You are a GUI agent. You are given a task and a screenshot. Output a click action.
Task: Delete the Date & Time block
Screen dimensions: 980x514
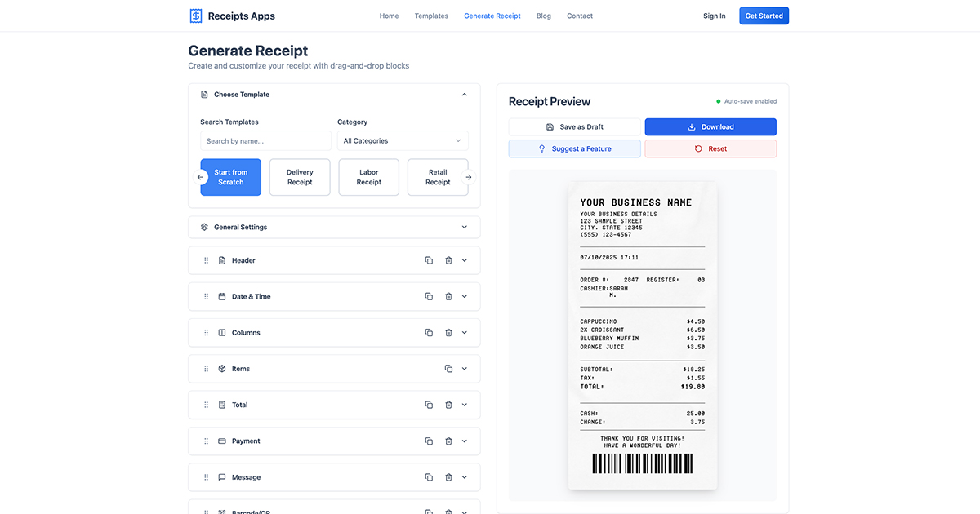pos(448,296)
